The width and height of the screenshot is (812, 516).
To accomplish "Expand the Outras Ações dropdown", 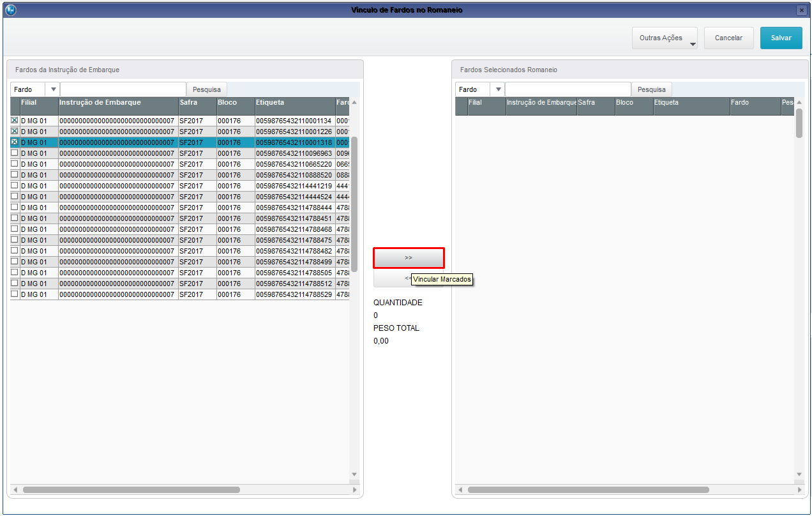I will [x=665, y=38].
